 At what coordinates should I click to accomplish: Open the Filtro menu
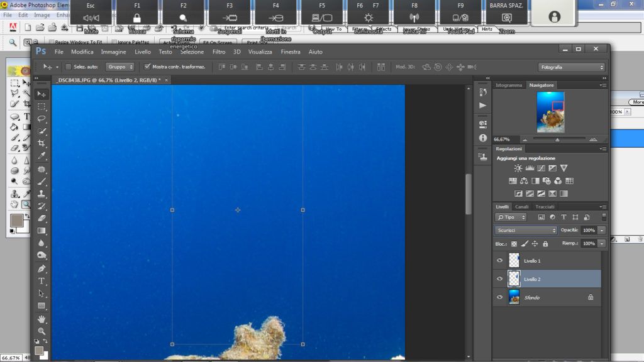coord(219,52)
